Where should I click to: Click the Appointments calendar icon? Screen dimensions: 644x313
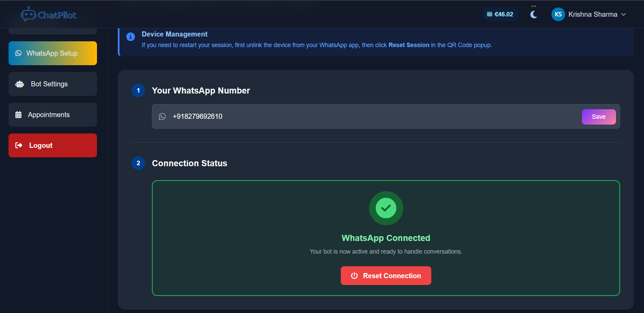coord(19,114)
